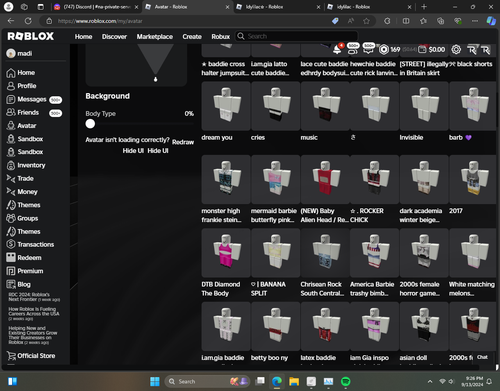Open the Redeem icon in sidebar
Image resolution: width=500 pixels, height=391 pixels.
coord(11,258)
